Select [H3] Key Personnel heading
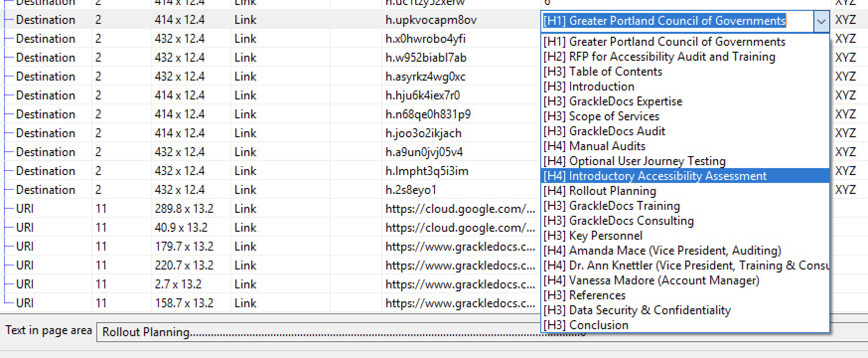The image size is (868, 358). point(685,236)
